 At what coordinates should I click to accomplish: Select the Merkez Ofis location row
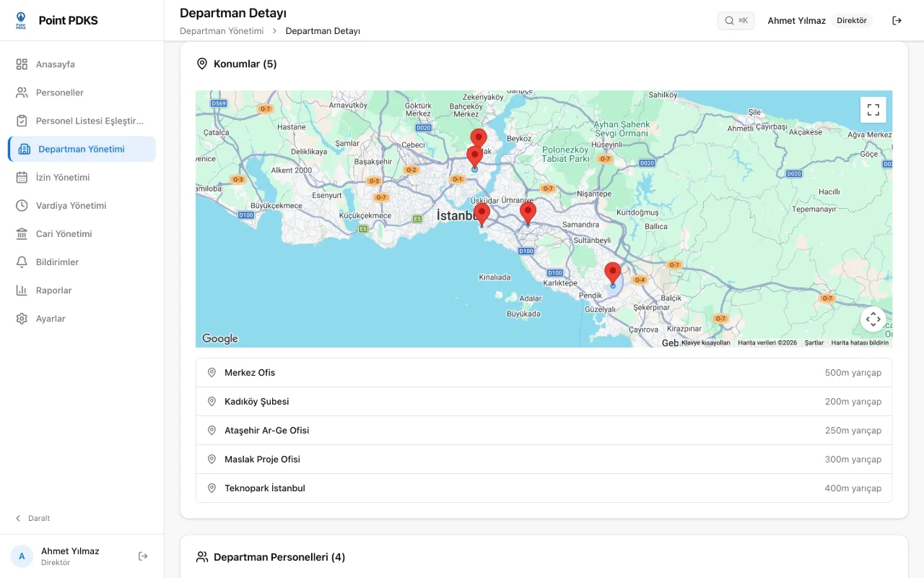(544, 373)
